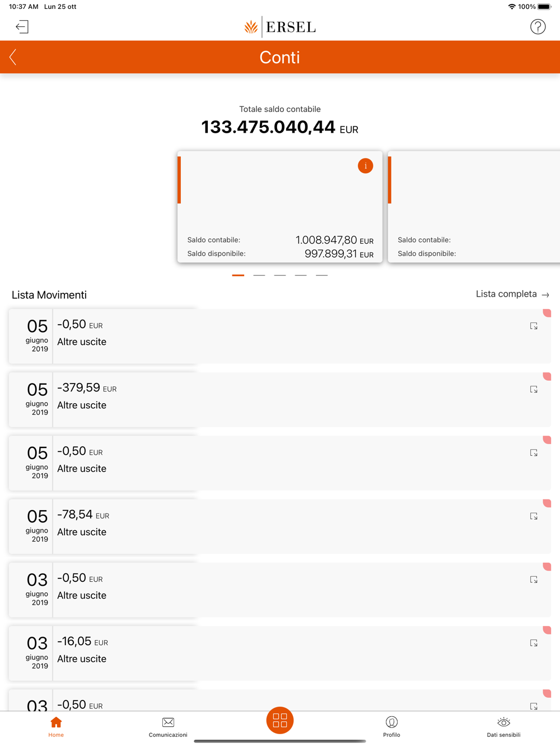
Task: Open the central grid menu button
Action: click(x=280, y=720)
